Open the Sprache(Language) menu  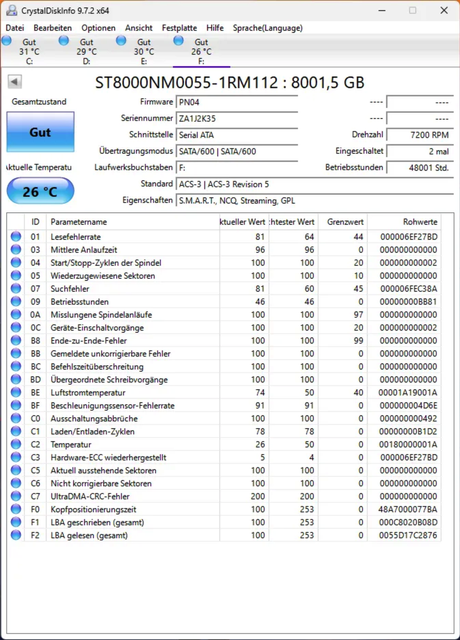tap(268, 28)
